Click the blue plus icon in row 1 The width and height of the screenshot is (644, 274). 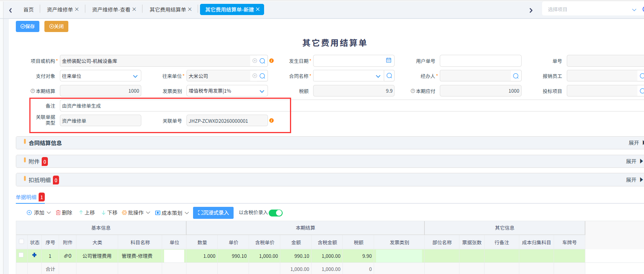pos(34,255)
